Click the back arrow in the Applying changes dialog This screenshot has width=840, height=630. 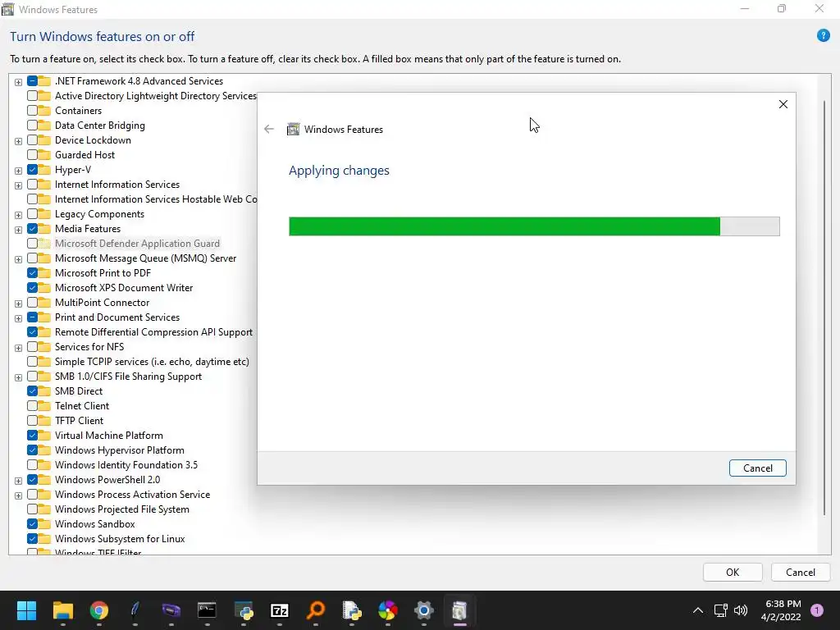269,129
